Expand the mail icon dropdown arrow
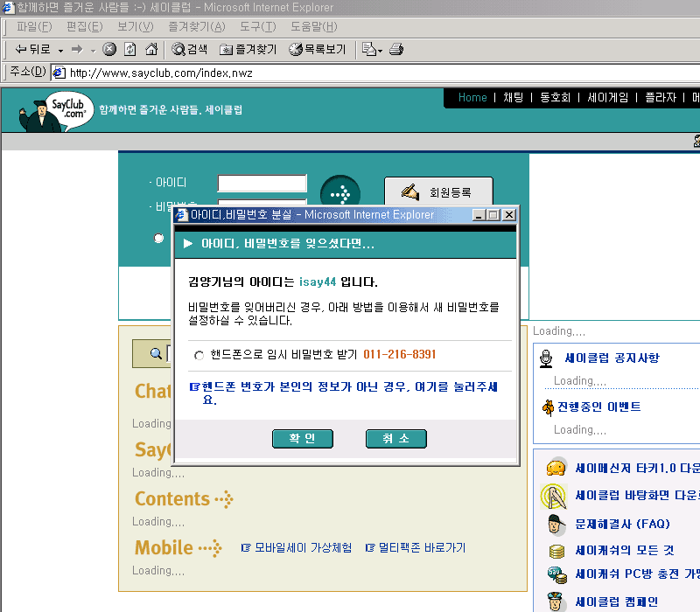The image size is (700, 612). [381, 51]
